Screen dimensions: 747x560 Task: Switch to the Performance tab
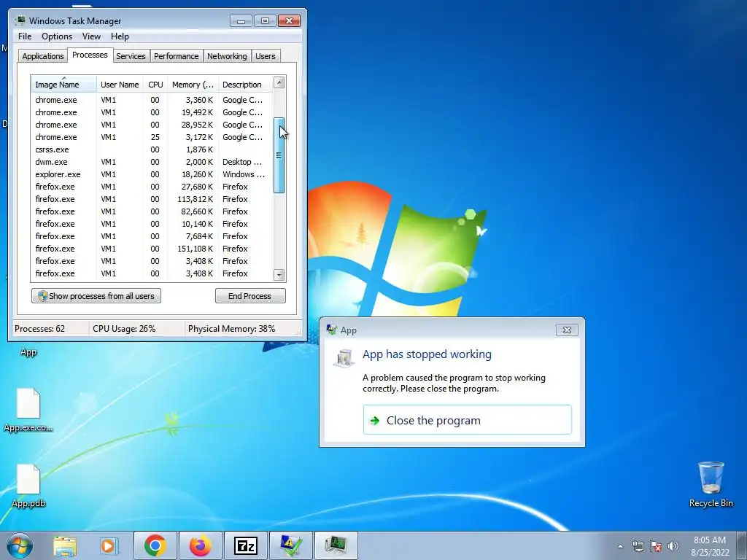(177, 56)
